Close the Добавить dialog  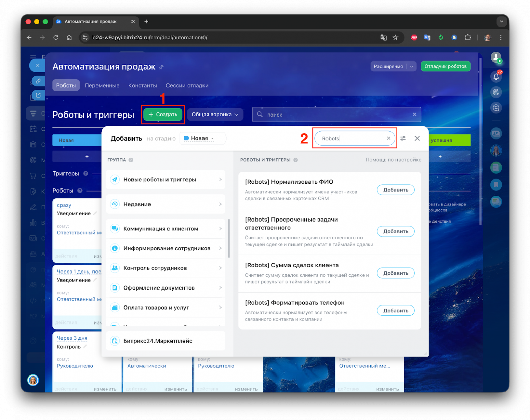point(417,138)
